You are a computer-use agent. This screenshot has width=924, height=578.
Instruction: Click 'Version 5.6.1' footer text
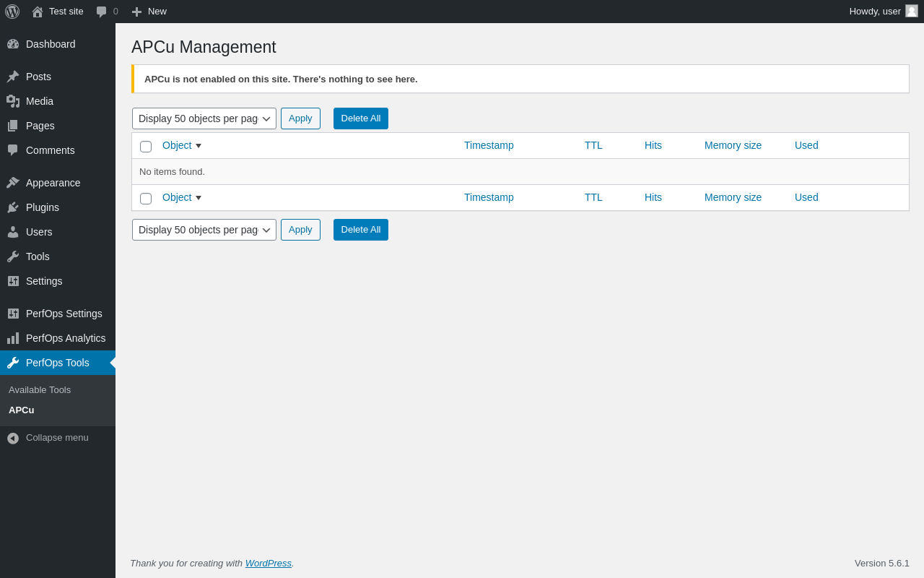882,563
